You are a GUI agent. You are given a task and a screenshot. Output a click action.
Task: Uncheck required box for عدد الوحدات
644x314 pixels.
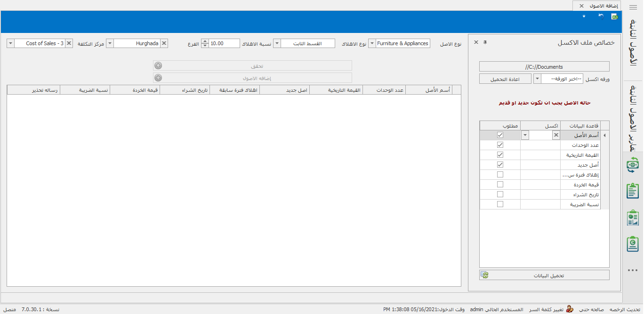tap(500, 145)
